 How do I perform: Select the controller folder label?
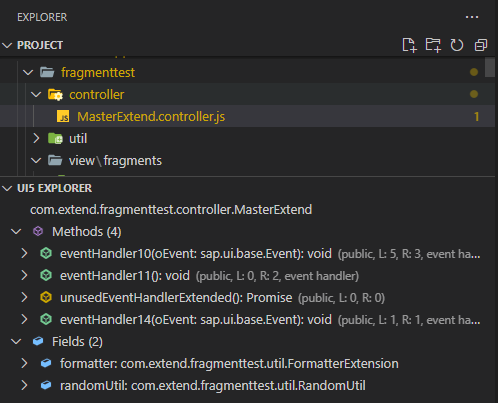point(97,95)
